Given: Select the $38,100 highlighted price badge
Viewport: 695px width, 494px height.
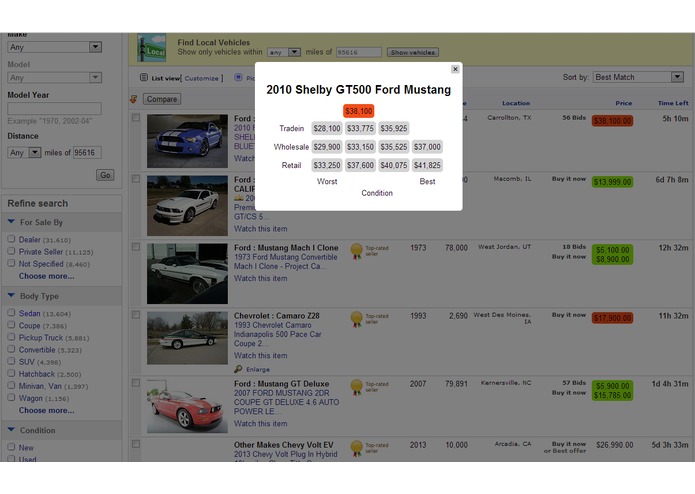Looking at the screenshot, I should point(359,111).
